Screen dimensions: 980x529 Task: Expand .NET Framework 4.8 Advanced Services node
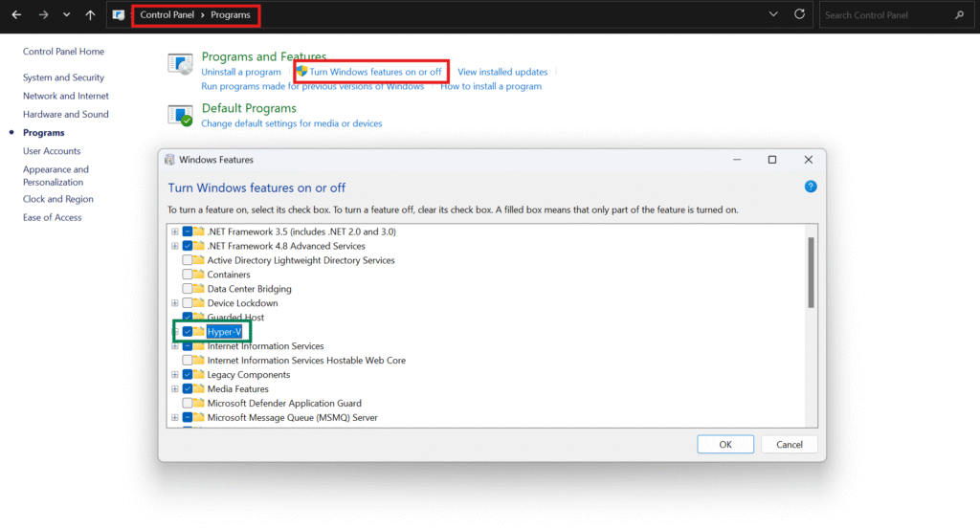point(175,246)
